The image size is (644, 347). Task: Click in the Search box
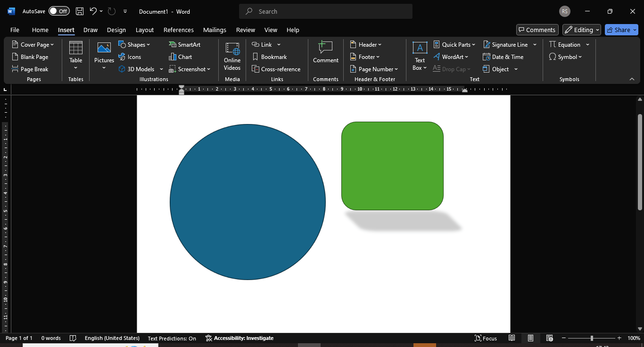326,11
